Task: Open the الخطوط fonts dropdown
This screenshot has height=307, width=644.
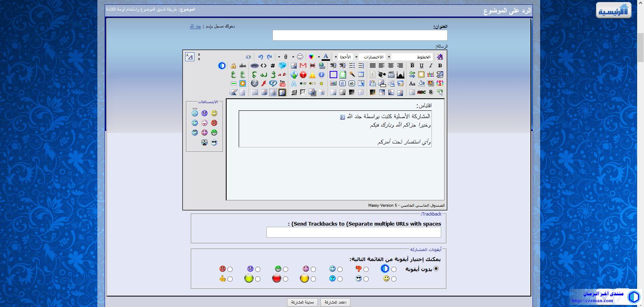Action: [x=412, y=57]
